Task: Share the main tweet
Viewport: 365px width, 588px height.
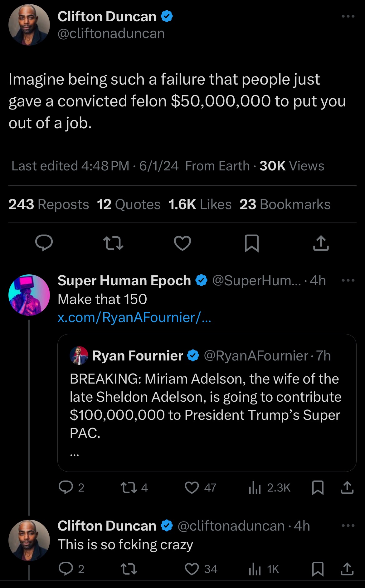Action: coord(321,243)
